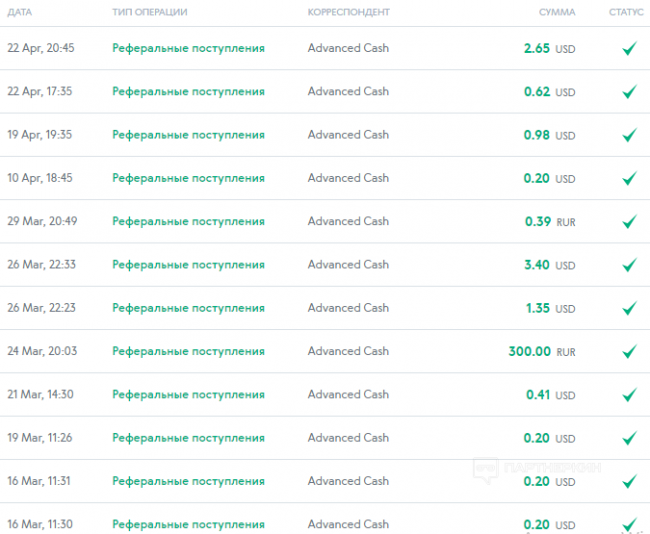Click status checkmark for 300.00 RUR transaction
The width and height of the screenshot is (650, 534).
pos(629,352)
